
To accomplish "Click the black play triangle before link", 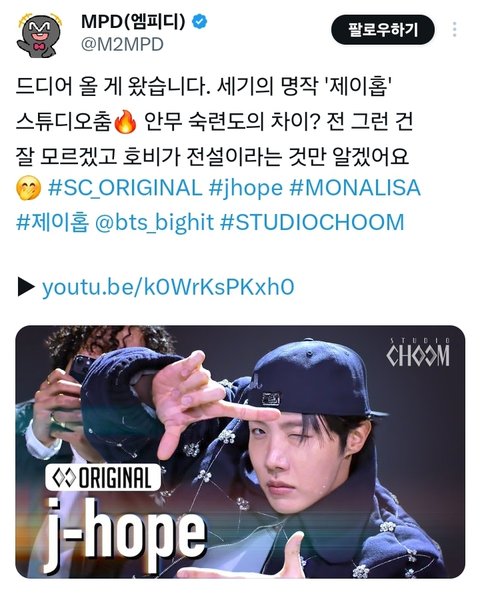I will pos(27,287).
